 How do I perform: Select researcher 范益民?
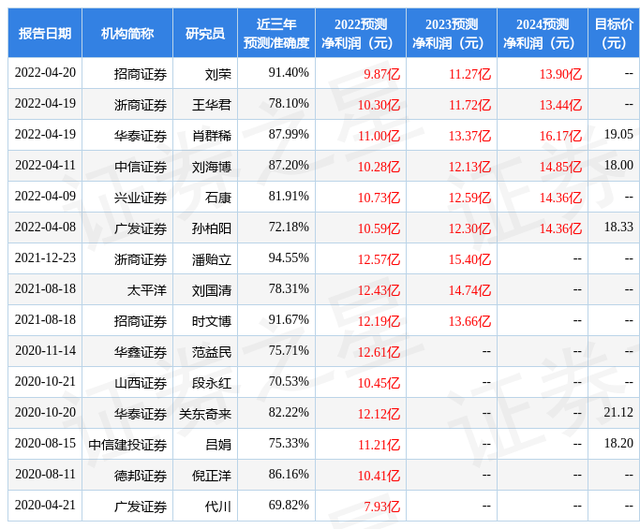(x=211, y=352)
